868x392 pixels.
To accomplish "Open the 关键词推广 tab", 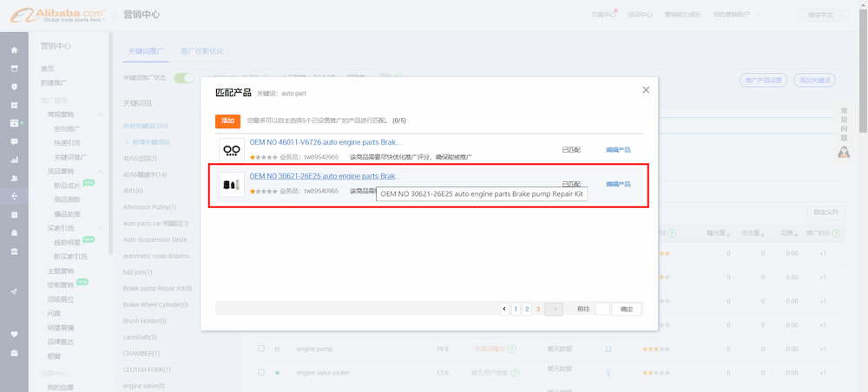I will 146,51.
